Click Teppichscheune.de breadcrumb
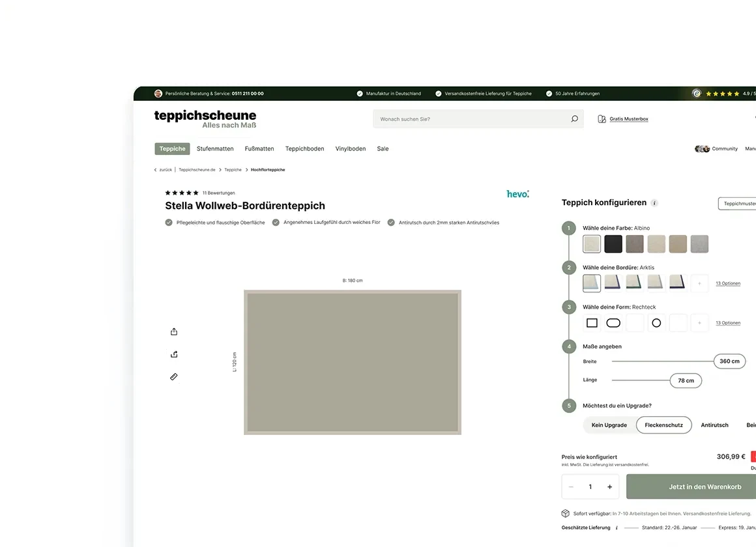The width and height of the screenshot is (756, 547). (x=197, y=170)
